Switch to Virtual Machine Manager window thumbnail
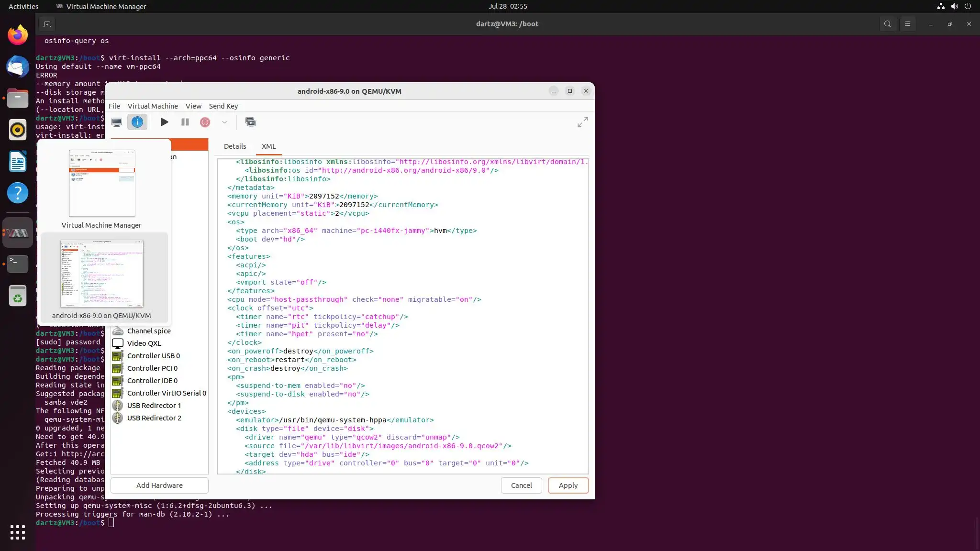This screenshot has width=980, height=551. [x=102, y=184]
